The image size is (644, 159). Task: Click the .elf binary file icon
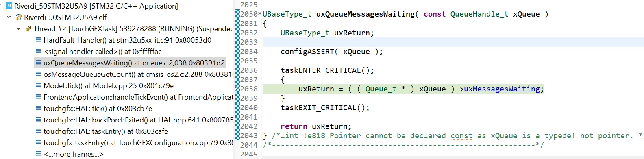point(19,17)
